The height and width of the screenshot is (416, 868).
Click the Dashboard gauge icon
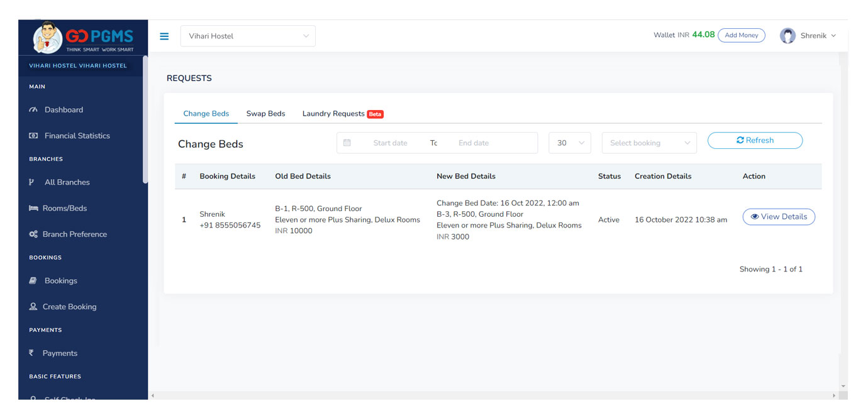click(x=33, y=110)
